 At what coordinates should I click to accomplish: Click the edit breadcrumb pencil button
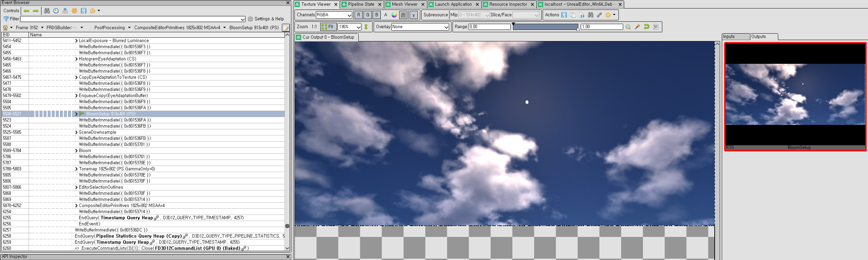286,27
